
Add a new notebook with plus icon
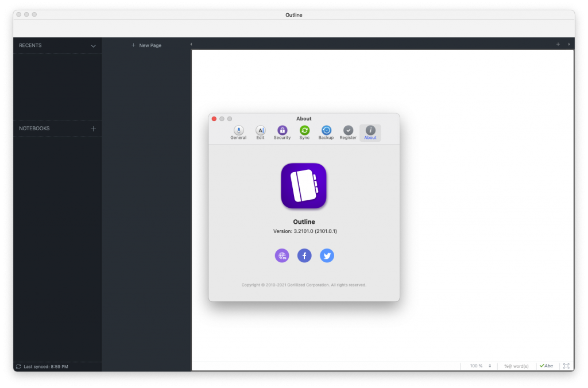click(x=93, y=129)
